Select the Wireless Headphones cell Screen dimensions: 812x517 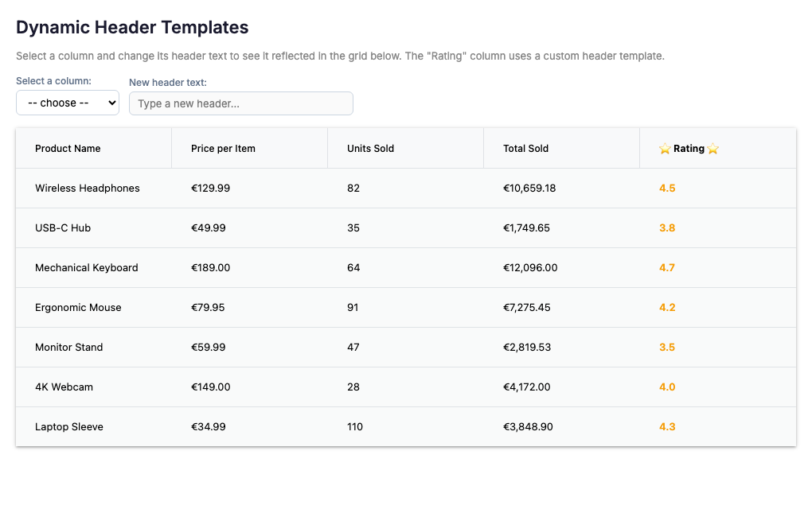pos(88,189)
